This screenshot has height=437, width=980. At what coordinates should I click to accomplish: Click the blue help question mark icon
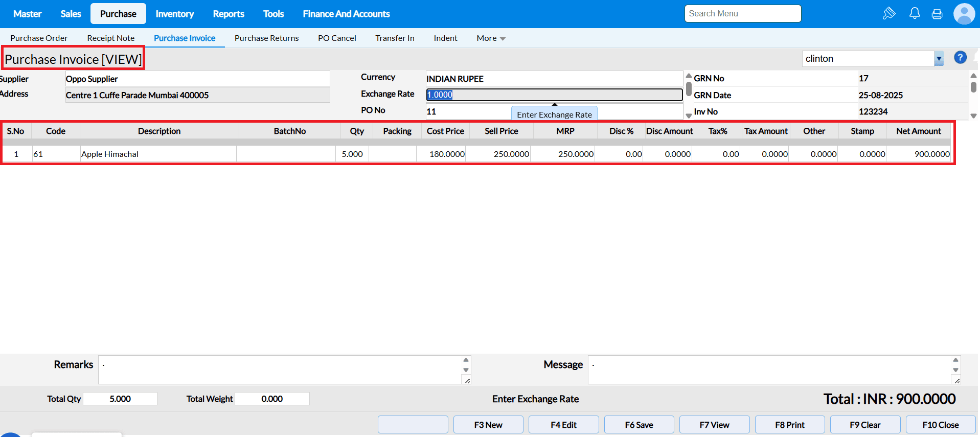pos(960,58)
